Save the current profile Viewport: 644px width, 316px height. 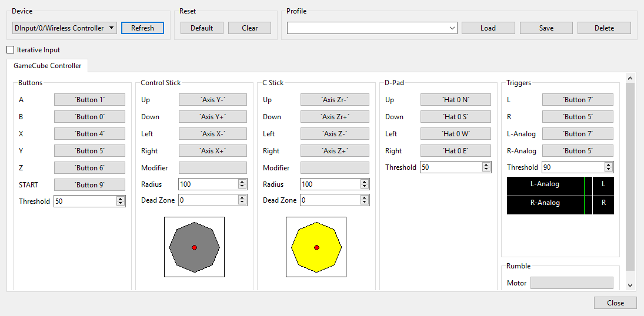[x=546, y=28]
